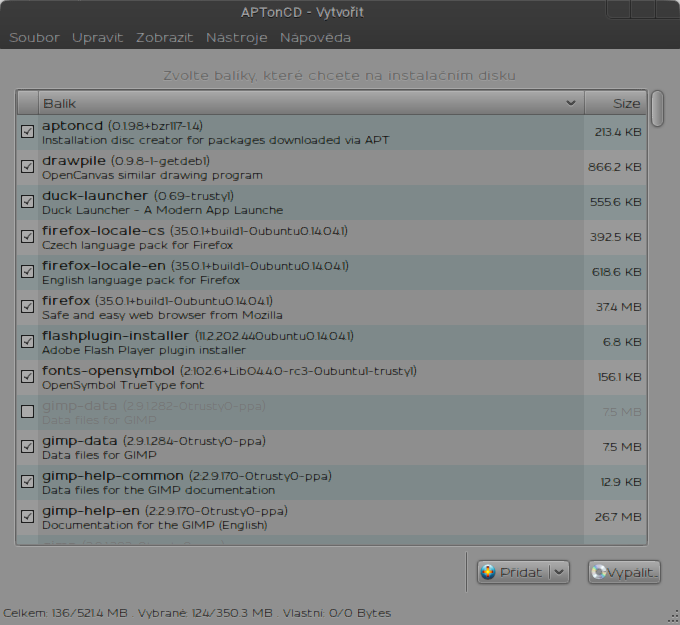The image size is (680, 625).
Task: Uncheck the firefox-locale-en checkbox
Action: pyautogui.click(x=27, y=272)
